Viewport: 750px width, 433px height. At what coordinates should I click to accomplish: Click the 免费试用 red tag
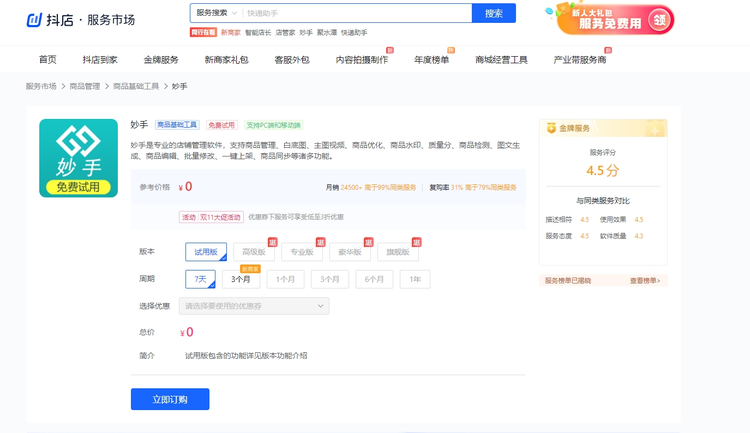(x=221, y=125)
